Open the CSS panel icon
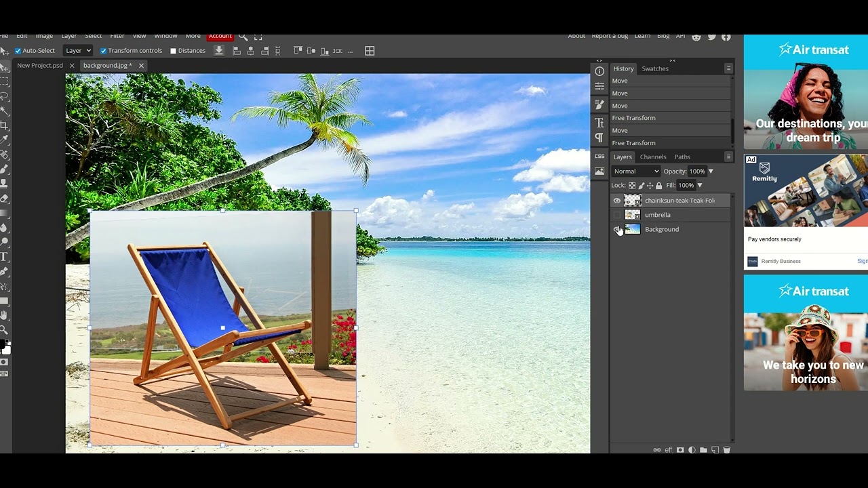The image size is (868, 488). pyautogui.click(x=599, y=156)
